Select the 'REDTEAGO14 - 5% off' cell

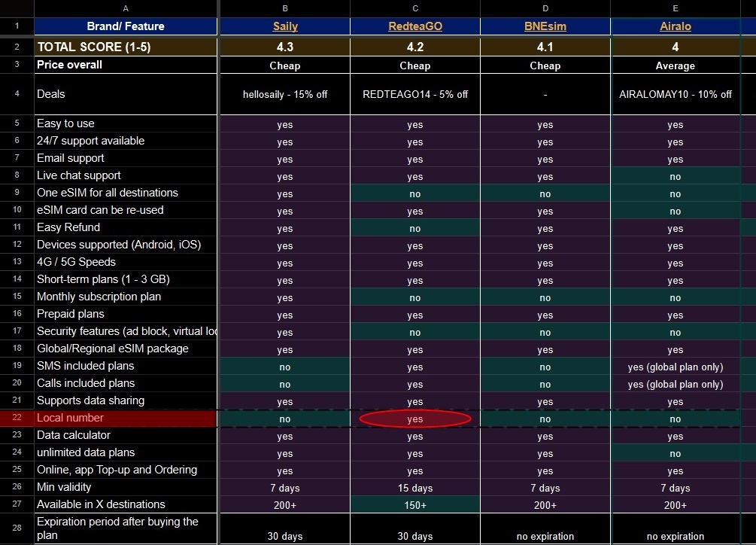pyautogui.click(x=414, y=94)
